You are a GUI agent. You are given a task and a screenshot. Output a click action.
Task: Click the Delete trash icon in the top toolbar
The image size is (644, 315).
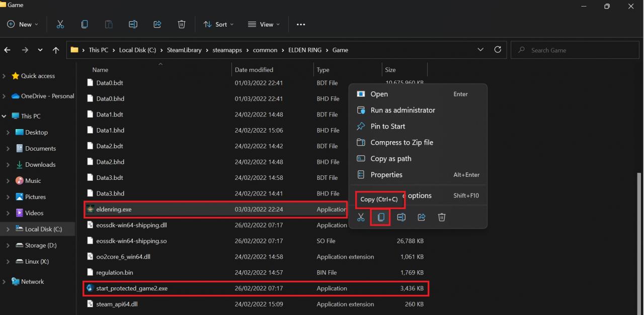(x=182, y=24)
